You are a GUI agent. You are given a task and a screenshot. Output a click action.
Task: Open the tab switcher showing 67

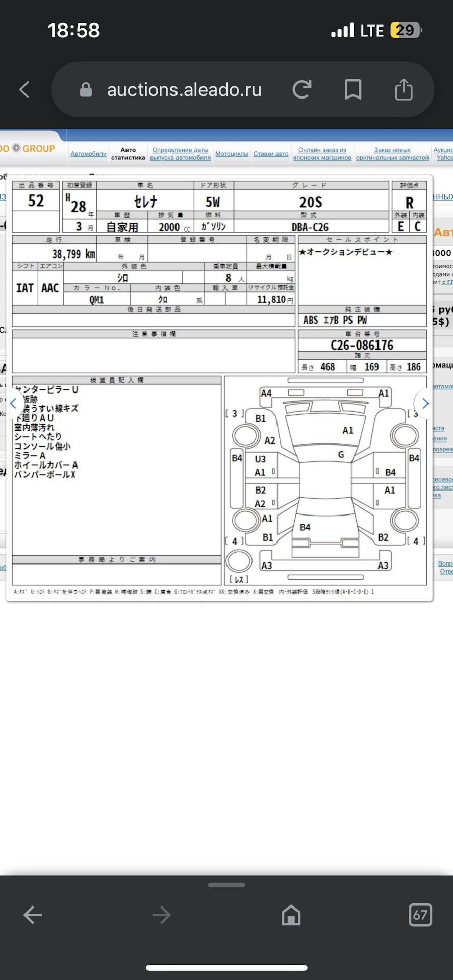(x=420, y=915)
